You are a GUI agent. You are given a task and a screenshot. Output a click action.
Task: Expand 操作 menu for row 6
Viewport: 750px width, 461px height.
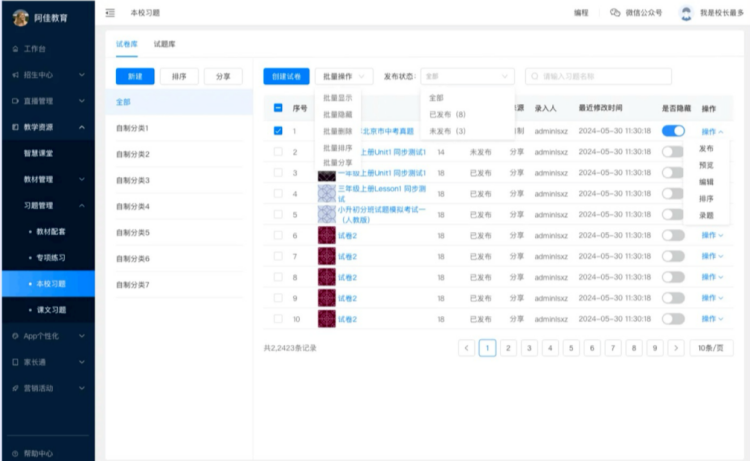(x=712, y=235)
